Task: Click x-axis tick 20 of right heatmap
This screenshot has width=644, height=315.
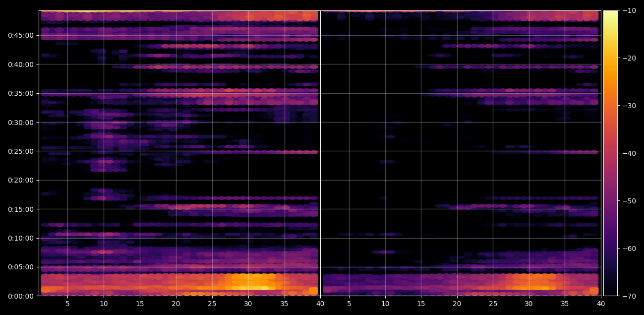Action: click(x=457, y=303)
